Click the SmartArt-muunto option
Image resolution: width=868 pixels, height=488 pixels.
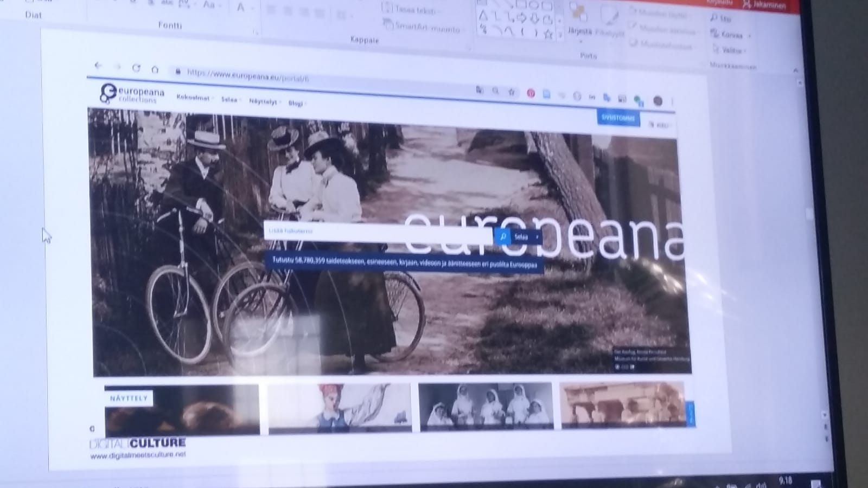[423, 27]
